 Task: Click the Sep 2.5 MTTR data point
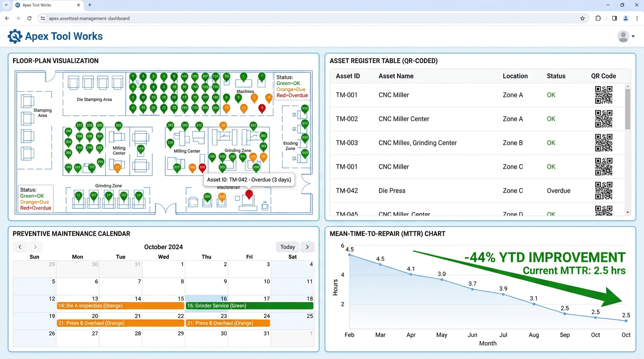[565, 314]
